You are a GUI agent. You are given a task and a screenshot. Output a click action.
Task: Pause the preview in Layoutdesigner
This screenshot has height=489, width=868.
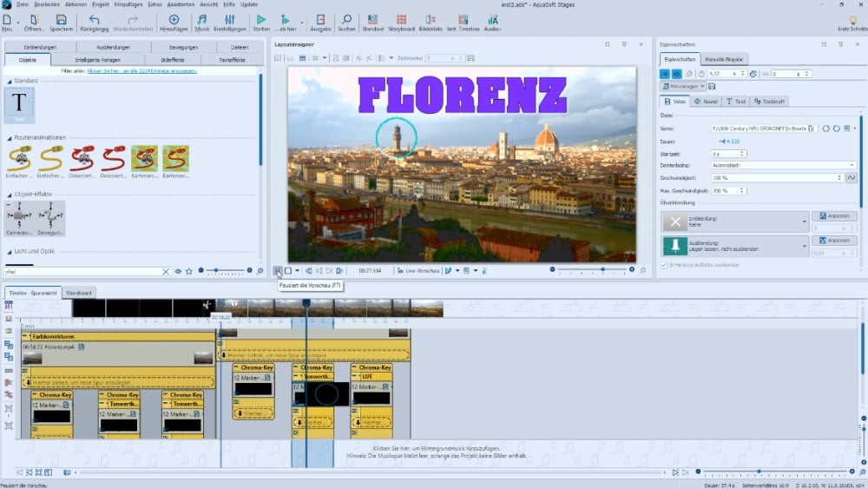pos(277,271)
